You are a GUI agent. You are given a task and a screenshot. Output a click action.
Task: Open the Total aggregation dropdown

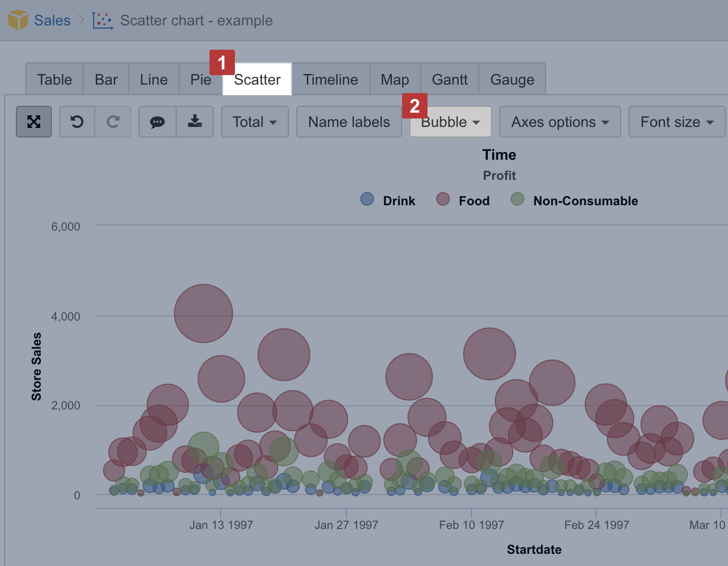click(254, 122)
